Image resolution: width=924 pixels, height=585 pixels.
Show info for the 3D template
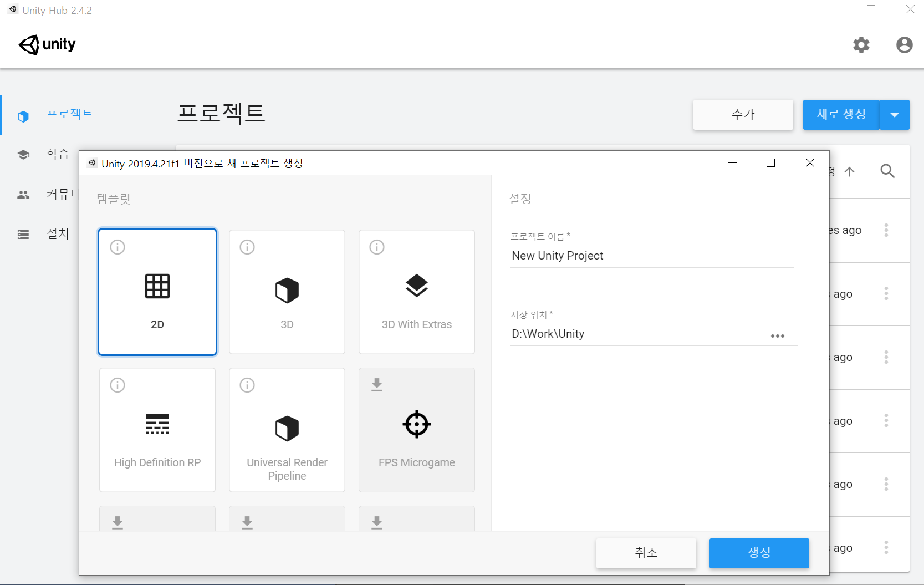pos(247,247)
